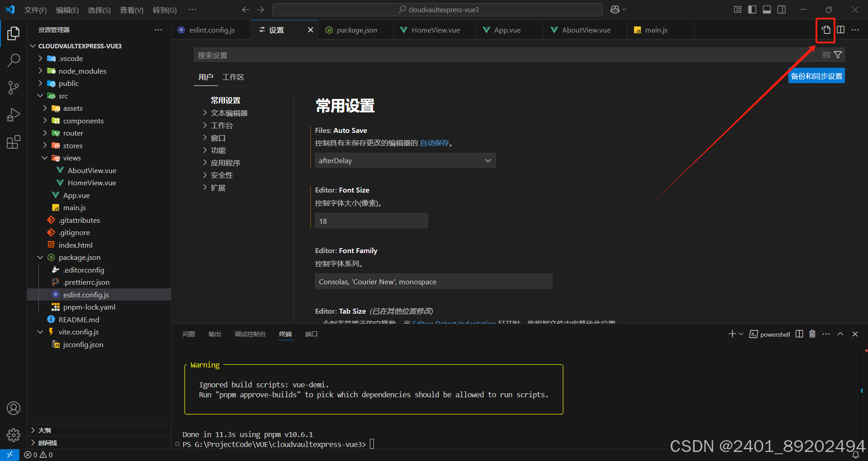Kill the powershell terminal with the trash icon

[x=812, y=334]
